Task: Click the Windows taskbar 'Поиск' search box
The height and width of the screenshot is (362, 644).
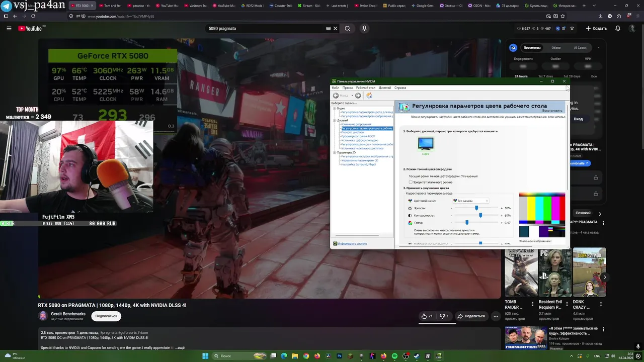Action: (239, 356)
